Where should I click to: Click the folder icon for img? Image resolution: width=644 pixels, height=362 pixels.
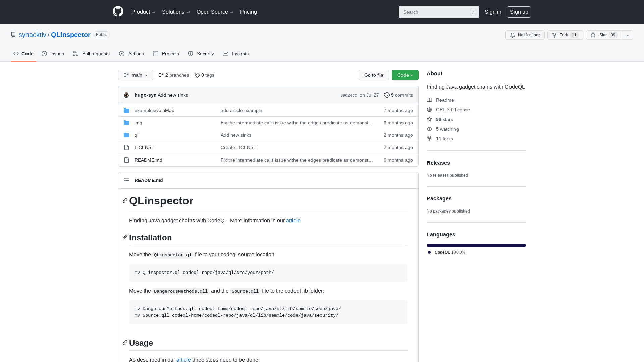126,123
